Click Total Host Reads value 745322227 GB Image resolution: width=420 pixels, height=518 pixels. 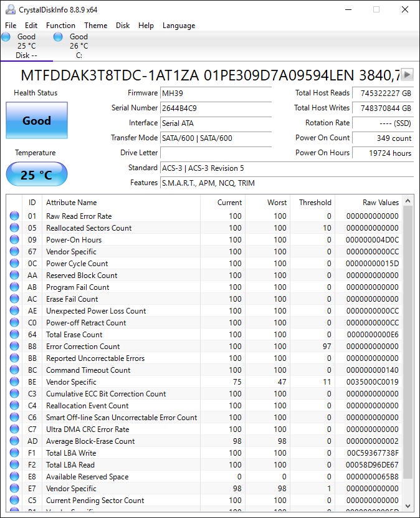pyautogui.click(x=383, y=93)
